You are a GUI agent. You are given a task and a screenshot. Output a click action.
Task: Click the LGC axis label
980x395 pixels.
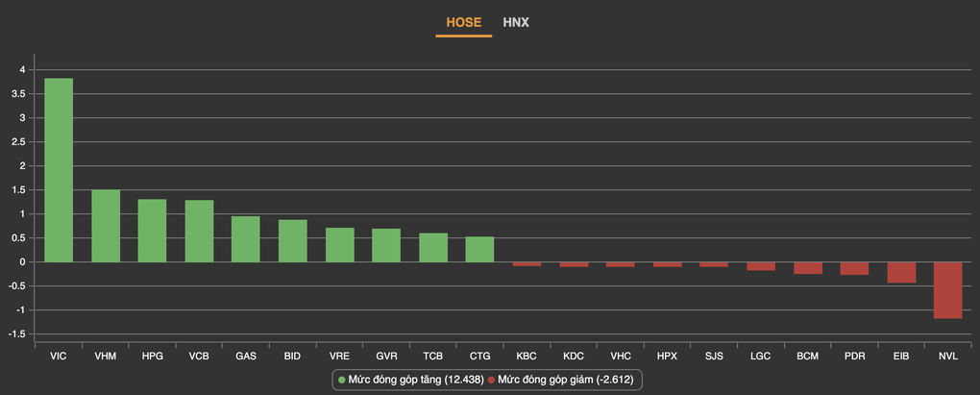[x=761, y=357]
